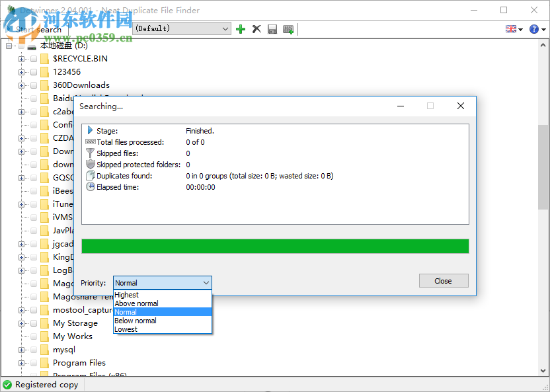Select the 123456 folder icon
Screen dimensions: 550x392
44,72
